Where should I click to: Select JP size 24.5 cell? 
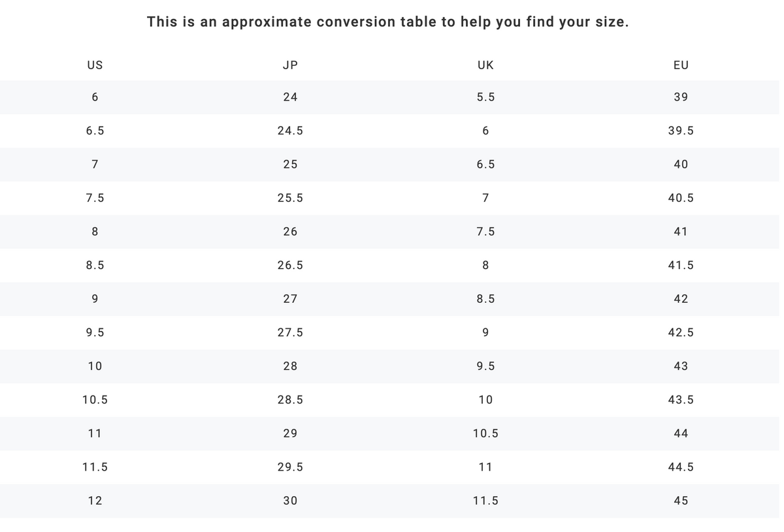[290, 131]
